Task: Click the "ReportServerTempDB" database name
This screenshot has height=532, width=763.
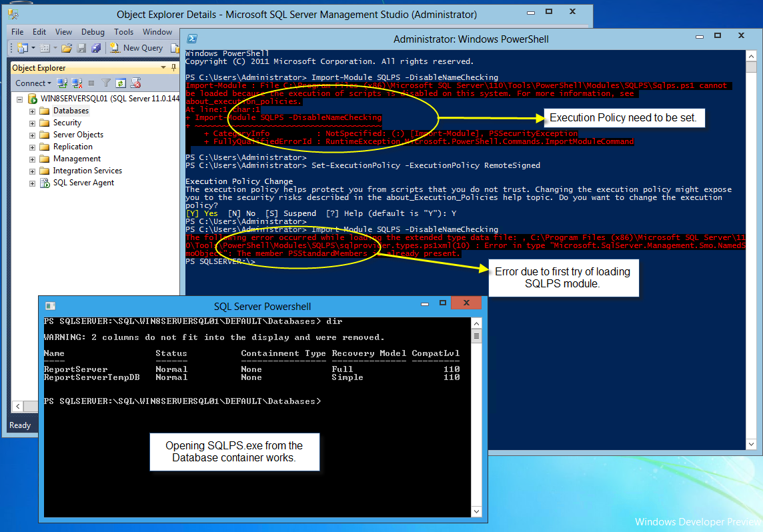Action: coord(91,377)
